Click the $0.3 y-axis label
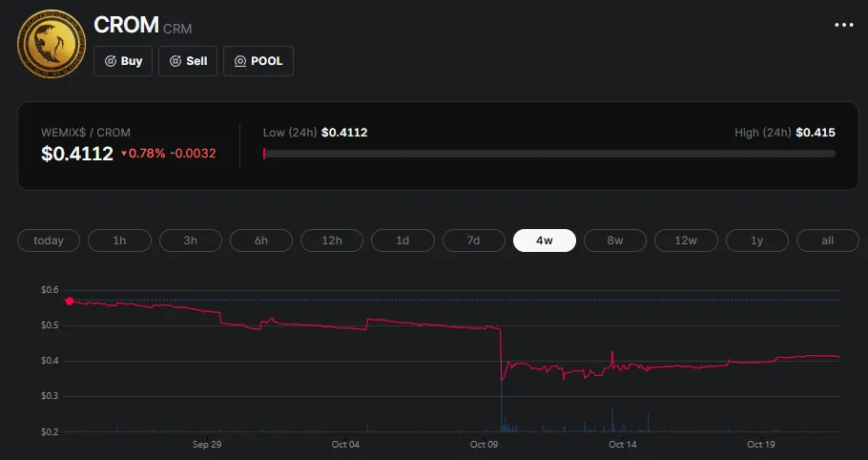The image size is (868, 460). (50, 396)
